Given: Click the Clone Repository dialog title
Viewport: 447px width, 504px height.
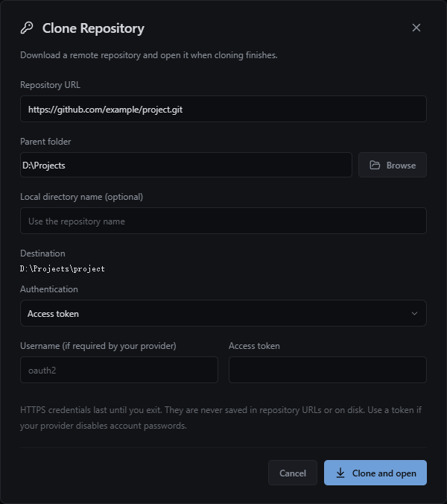Looking at the screenshot, I should pos(93,28).
